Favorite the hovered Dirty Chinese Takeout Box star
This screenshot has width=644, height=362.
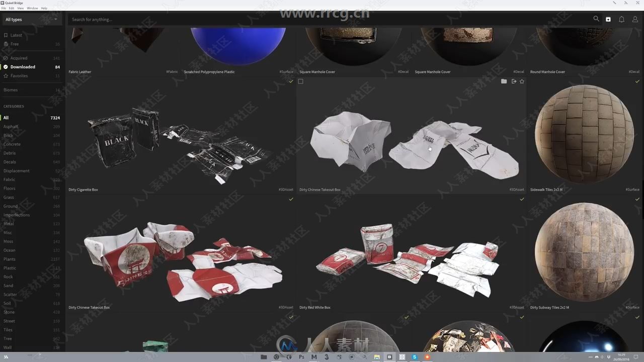point(522,81)
